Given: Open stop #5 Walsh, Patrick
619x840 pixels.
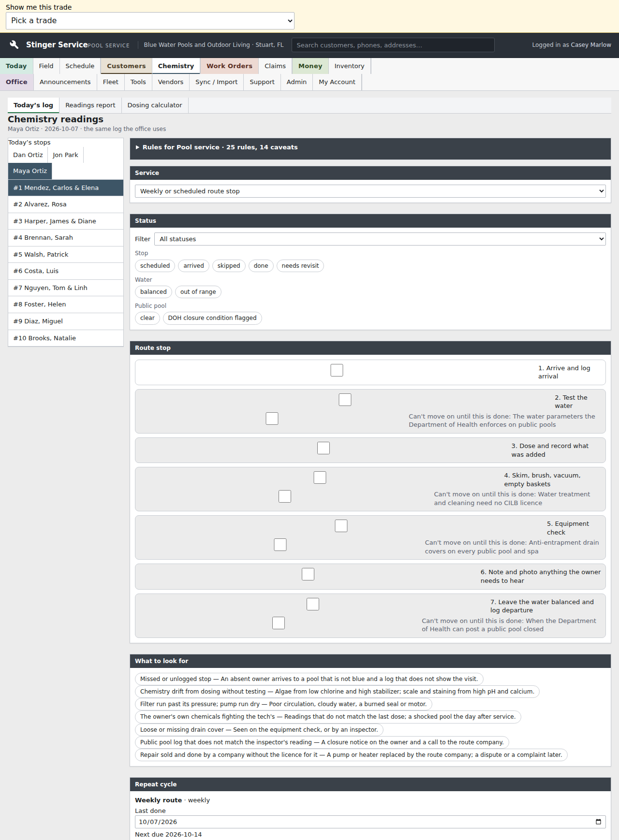Looking at the screenshot, I should [66, 255].
